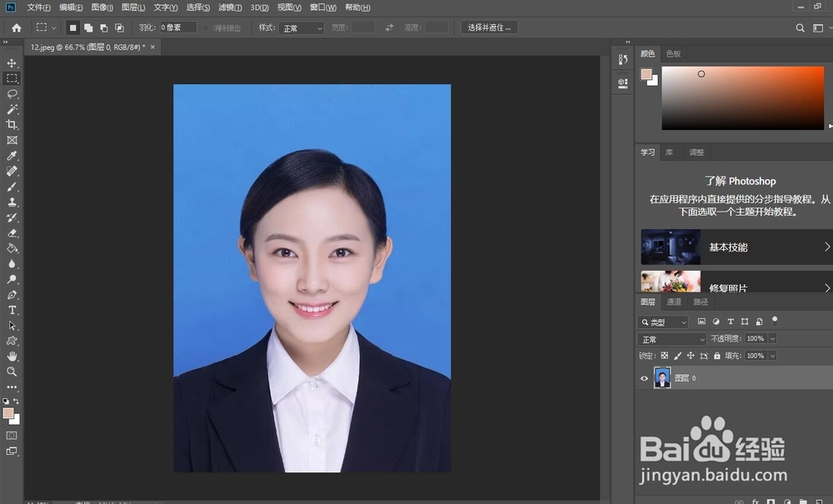
Task: Pick the Crop tool
Action: point(12,125)
